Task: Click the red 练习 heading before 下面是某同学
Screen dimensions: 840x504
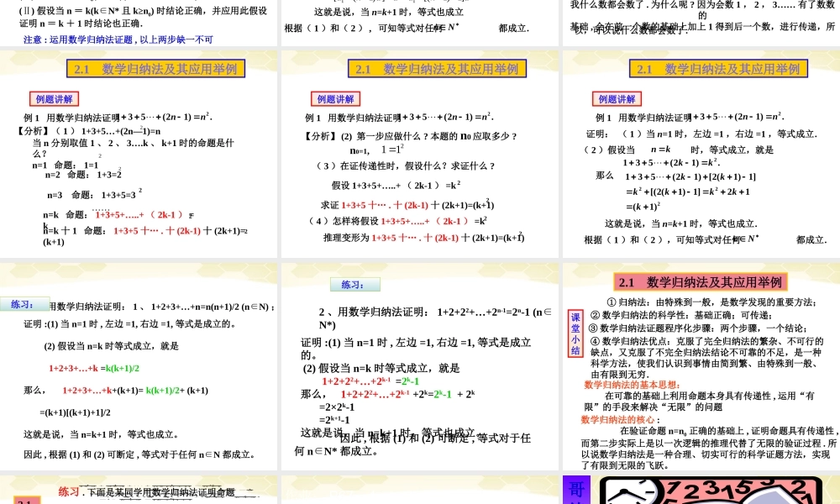Action: tap(69, 491)
